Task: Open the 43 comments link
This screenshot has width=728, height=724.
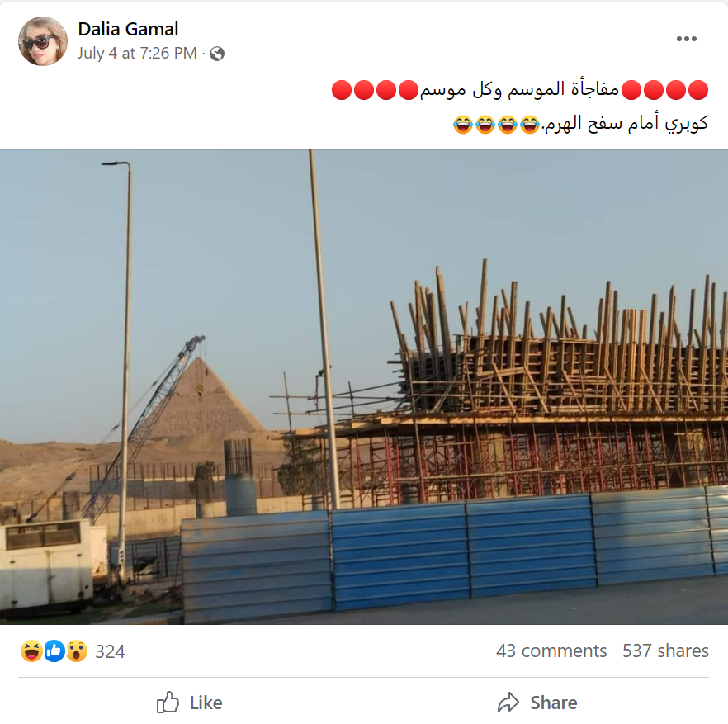Action: point(551,651)
